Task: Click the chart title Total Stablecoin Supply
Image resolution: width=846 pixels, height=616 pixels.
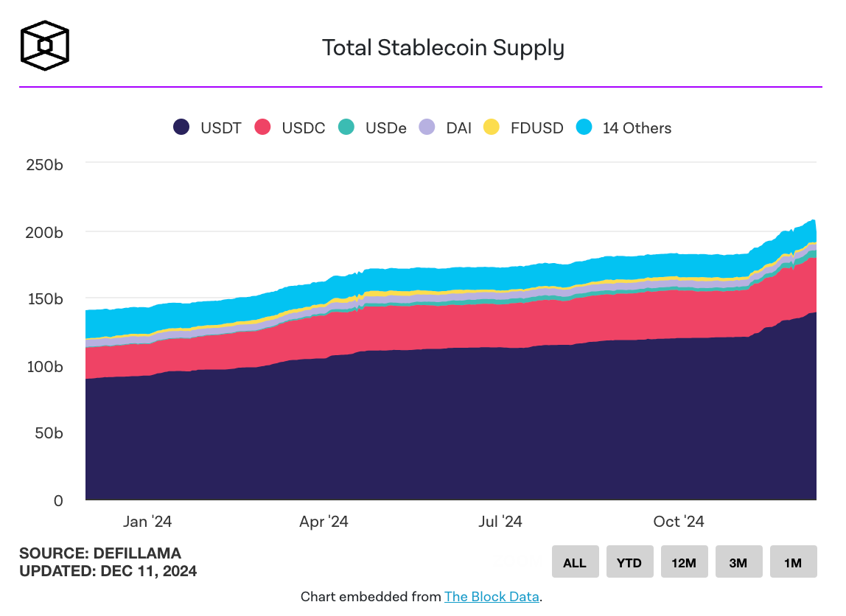Action: click(x=443, y=47)
